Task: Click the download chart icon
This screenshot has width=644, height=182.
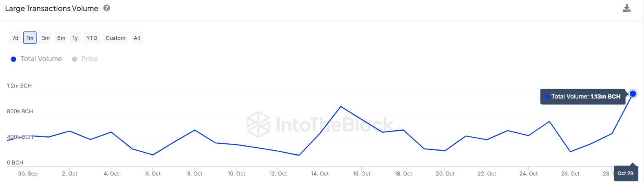Action: tap(626, 9)
